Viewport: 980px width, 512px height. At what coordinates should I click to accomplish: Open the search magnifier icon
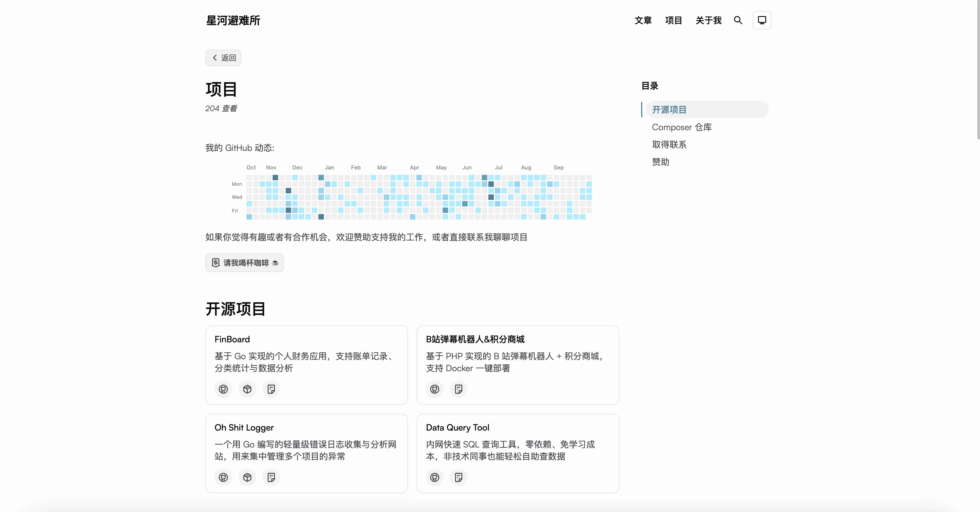738,20
